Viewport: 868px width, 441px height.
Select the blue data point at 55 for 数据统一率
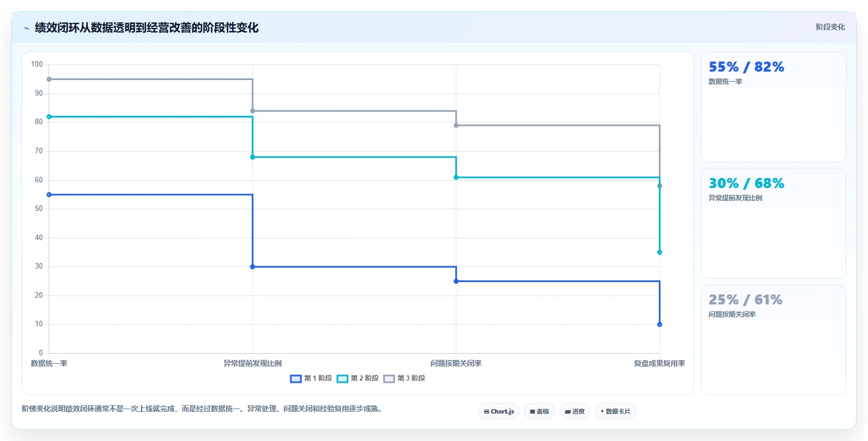click(49, 195)
